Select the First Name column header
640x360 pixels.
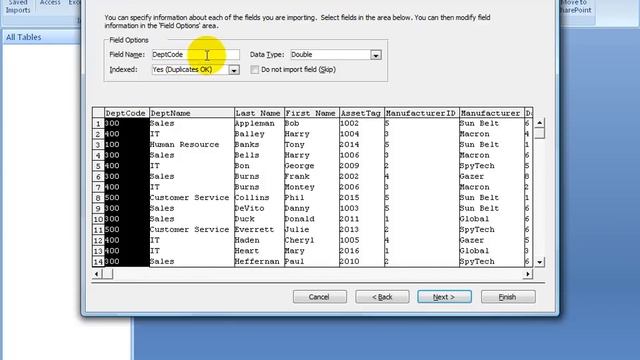pyautogui.click(x=311, y=113)
